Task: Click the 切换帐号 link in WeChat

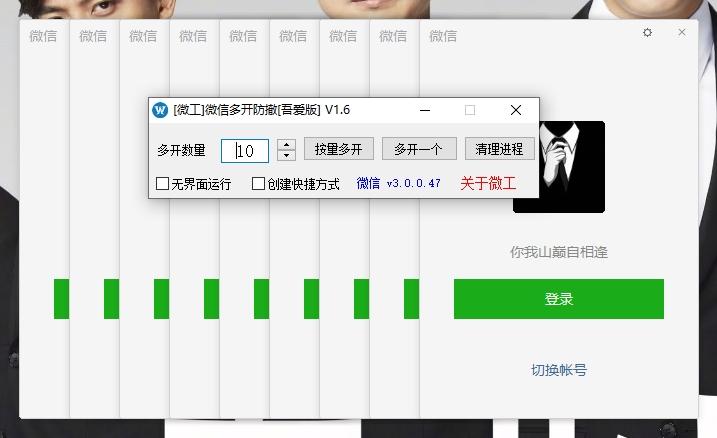Action: (x=559, y=370)
